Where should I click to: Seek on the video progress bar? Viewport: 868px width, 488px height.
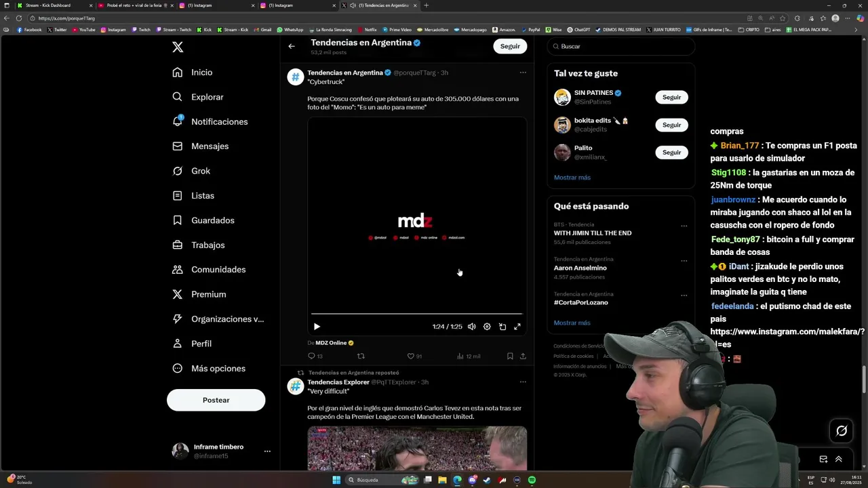[x=416, y=314]
